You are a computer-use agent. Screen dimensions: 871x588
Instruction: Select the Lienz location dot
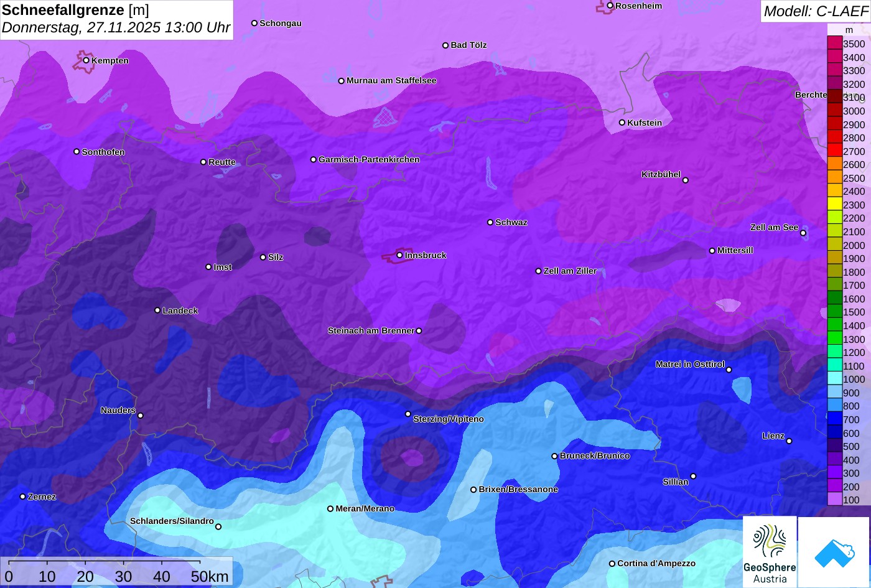click(789, 441)
